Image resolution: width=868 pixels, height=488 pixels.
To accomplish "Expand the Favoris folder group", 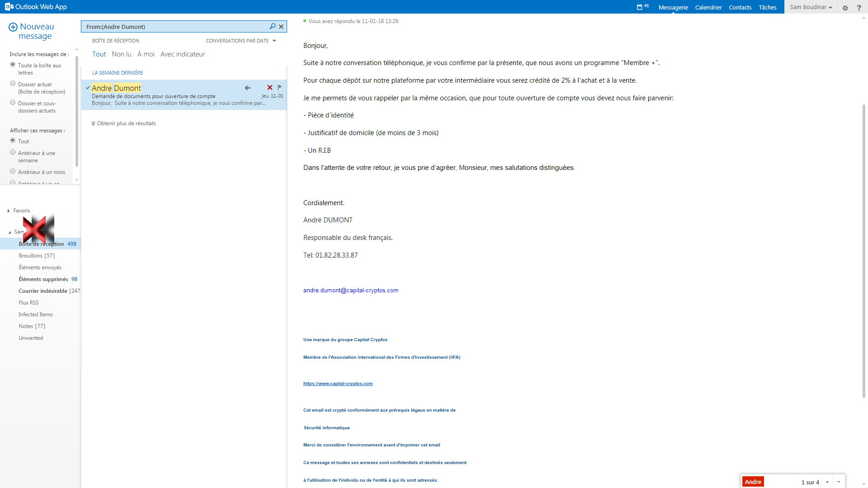I will coord(9,211).
